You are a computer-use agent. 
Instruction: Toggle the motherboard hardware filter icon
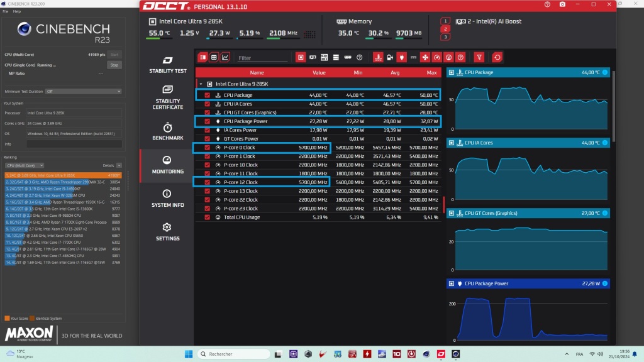(x=324, y=57)
